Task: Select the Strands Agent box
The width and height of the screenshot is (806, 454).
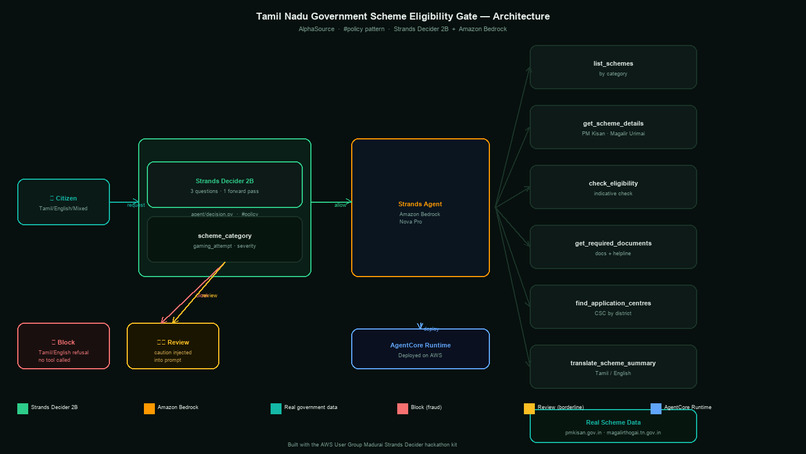Action: tap(420, 208)
